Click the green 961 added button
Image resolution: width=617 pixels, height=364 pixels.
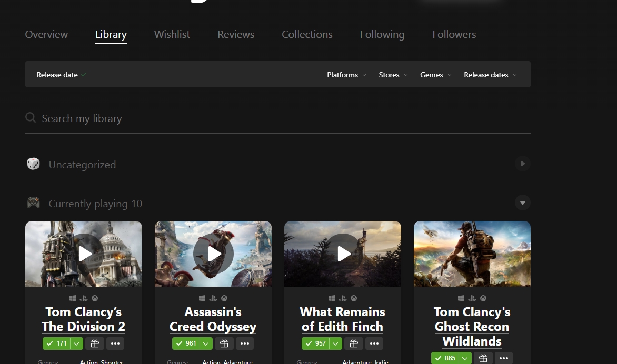click(x=186, y=343)
